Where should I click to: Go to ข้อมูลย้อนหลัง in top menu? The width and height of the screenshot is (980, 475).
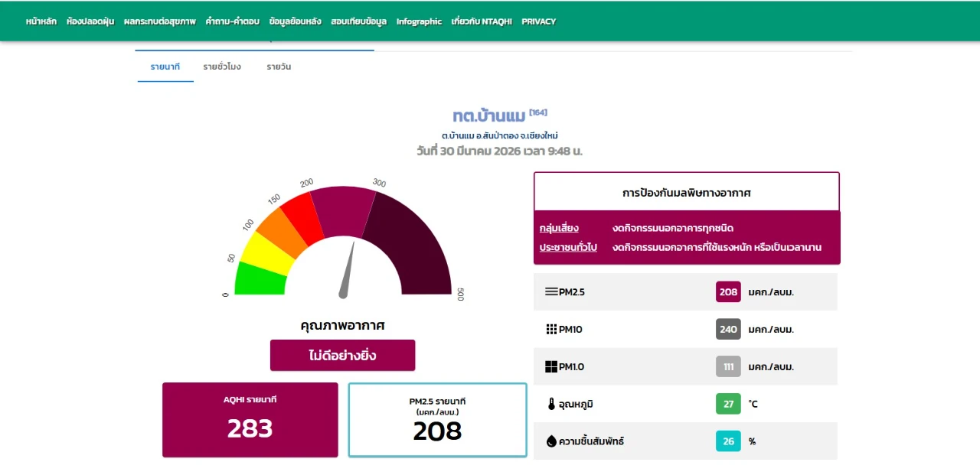[296, 21]
